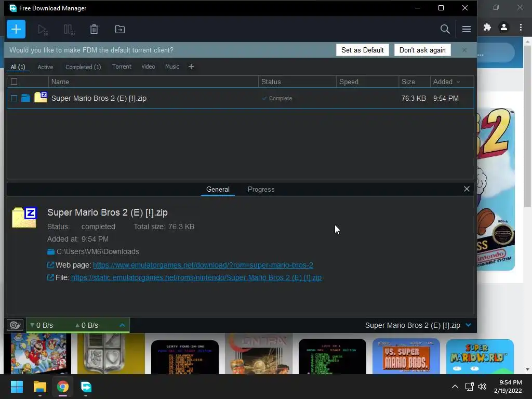Viewport: 532px width, 399px height.
Task: Click the zip file icon in download row
Action: pos(41,97)
